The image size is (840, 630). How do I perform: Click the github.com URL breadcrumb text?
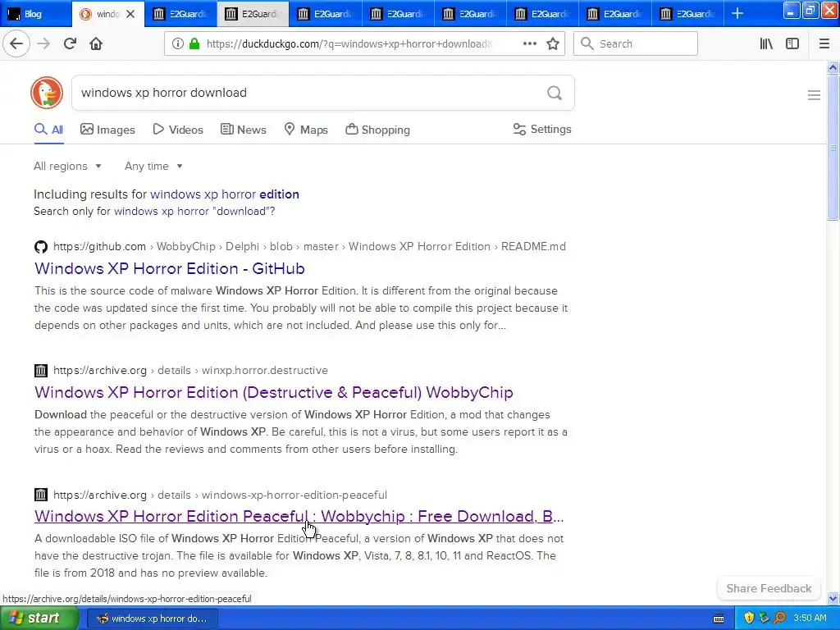tap(99, 246)
